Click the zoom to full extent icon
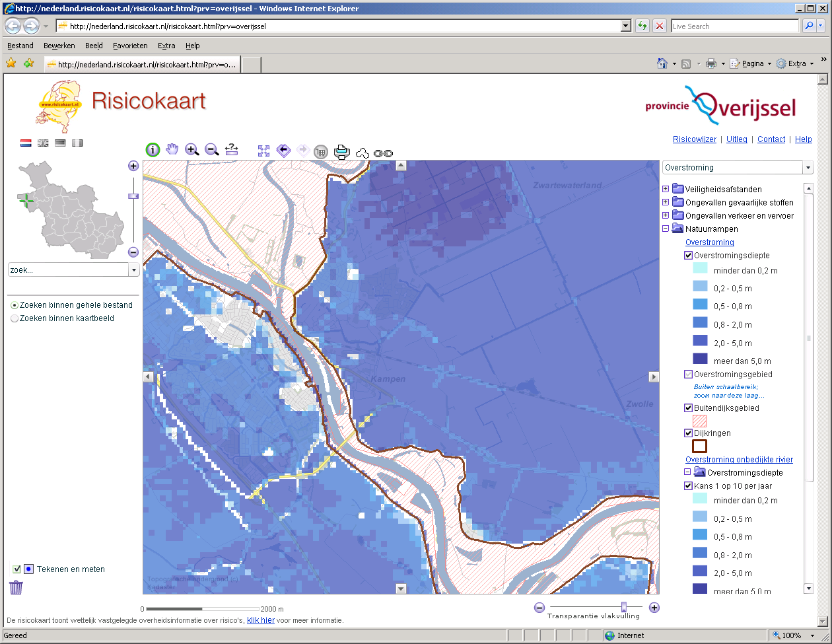 pos(263,151)
